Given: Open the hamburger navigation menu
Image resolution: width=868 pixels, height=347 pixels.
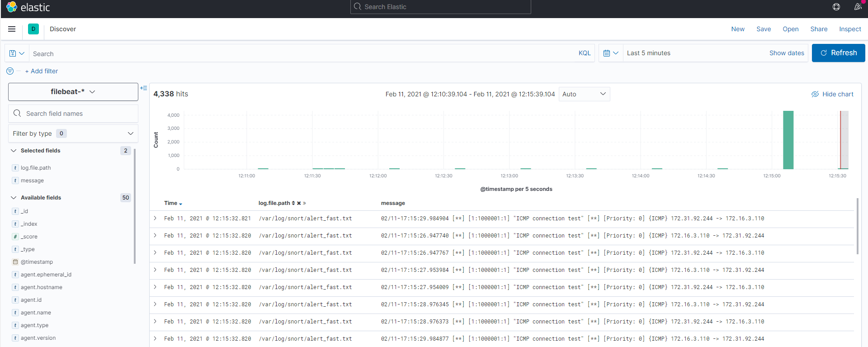Looking at the screenshot, I should 12,29.
